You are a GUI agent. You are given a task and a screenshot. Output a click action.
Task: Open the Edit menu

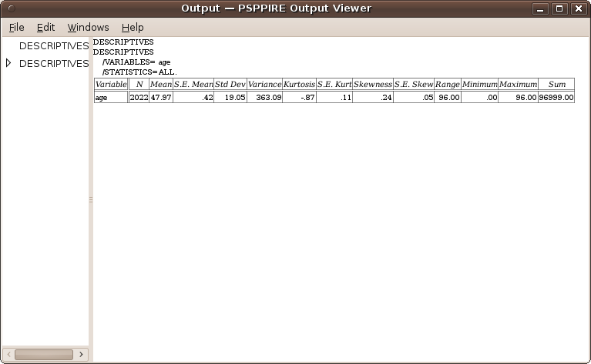point(45,28)
